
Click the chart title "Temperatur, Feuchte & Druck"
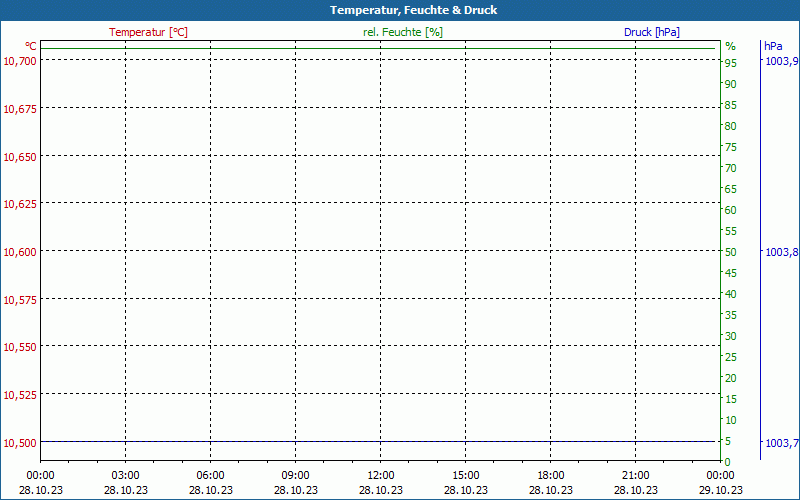coord(413,10)
